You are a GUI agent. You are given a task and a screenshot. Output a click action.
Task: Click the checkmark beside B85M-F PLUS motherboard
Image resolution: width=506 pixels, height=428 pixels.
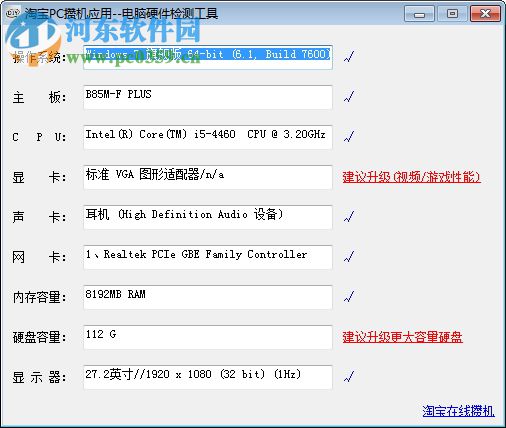click(349, 97)
